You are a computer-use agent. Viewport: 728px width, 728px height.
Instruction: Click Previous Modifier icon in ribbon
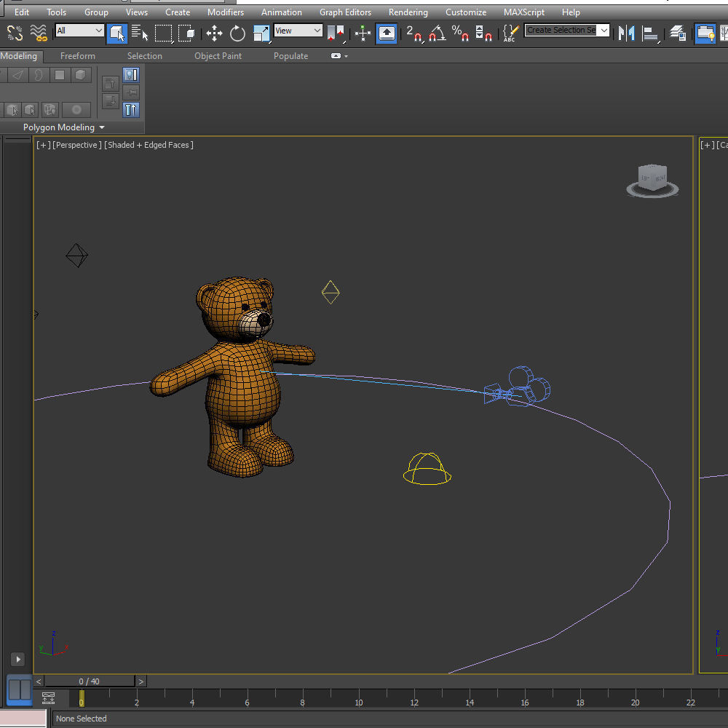(111, 84)
